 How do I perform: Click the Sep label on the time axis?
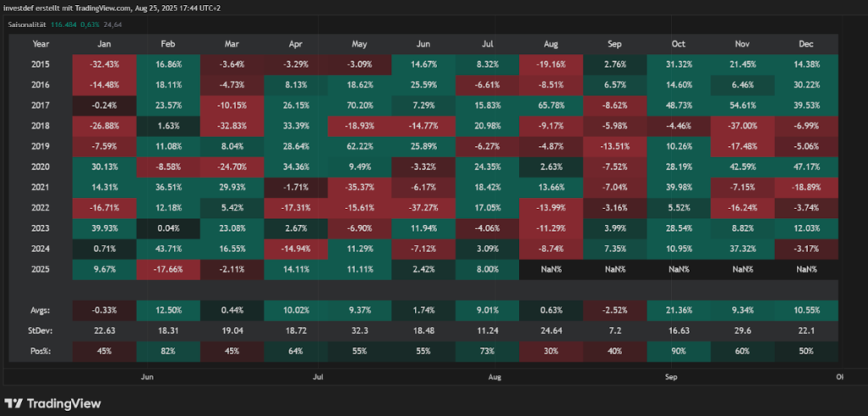click(672, 375)
